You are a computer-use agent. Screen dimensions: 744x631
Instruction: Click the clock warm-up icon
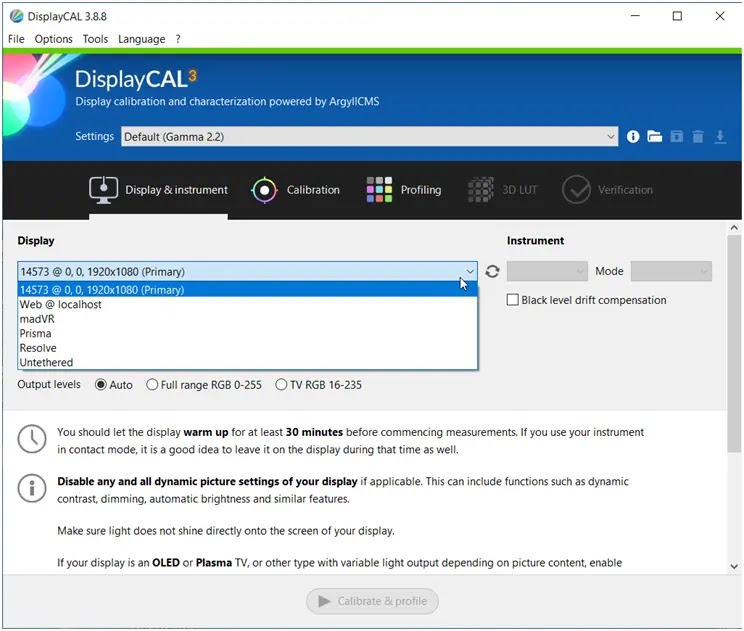[x=32, y=439]
